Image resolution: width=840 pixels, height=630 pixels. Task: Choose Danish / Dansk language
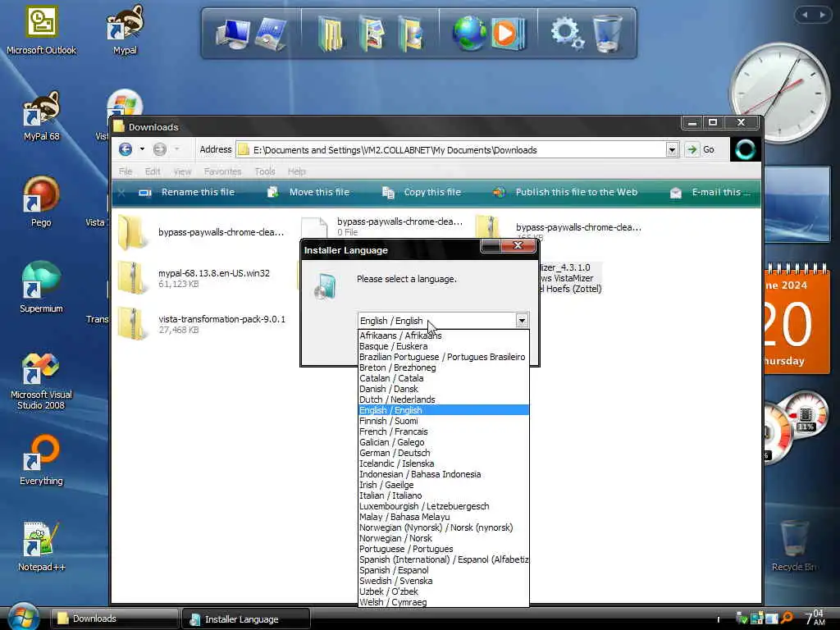click(x=444, y=389)
